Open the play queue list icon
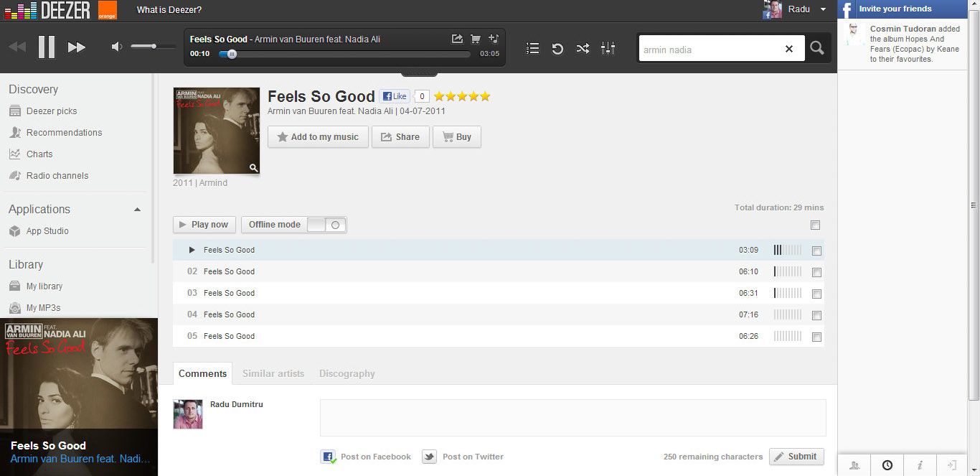Image resolution: width=980 pixels, height=476 pixels. pyautogui.click(x=532, y=48)
